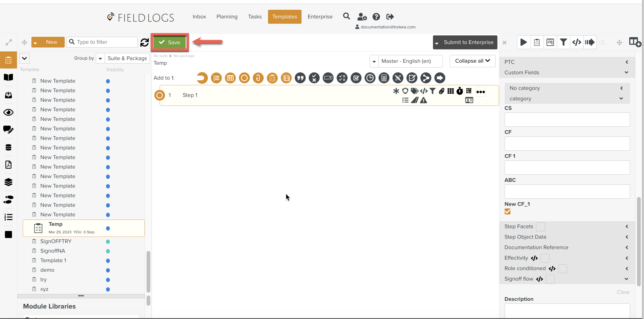Add a table element to Step 1
The image size is (644, 319).
click(x=230, y=78)
